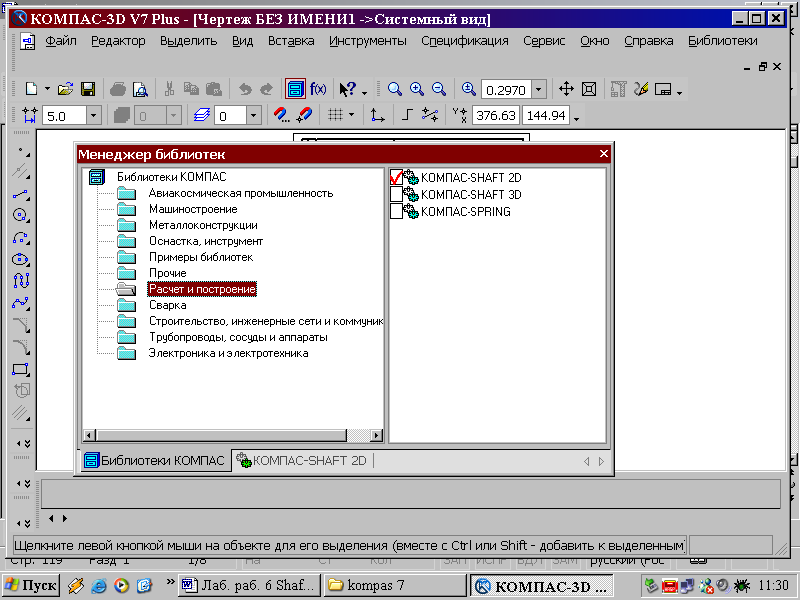Open the step value 5.0 dropdown
The height and width of the screenshot is (600, 800).
(93, 115)
